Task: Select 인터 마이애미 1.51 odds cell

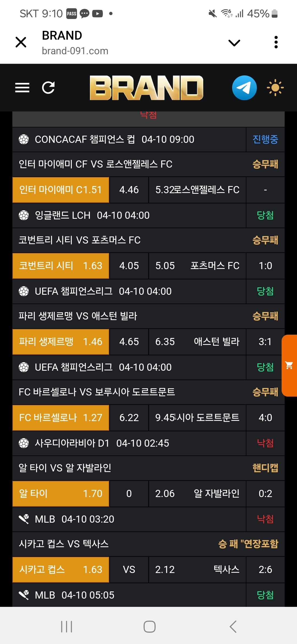Action: tap(61, 190)
